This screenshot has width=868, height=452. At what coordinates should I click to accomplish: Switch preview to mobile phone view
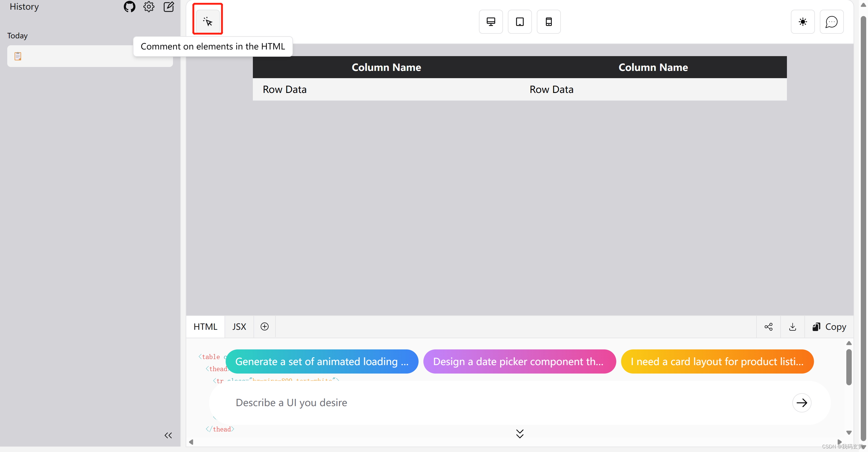549,22
